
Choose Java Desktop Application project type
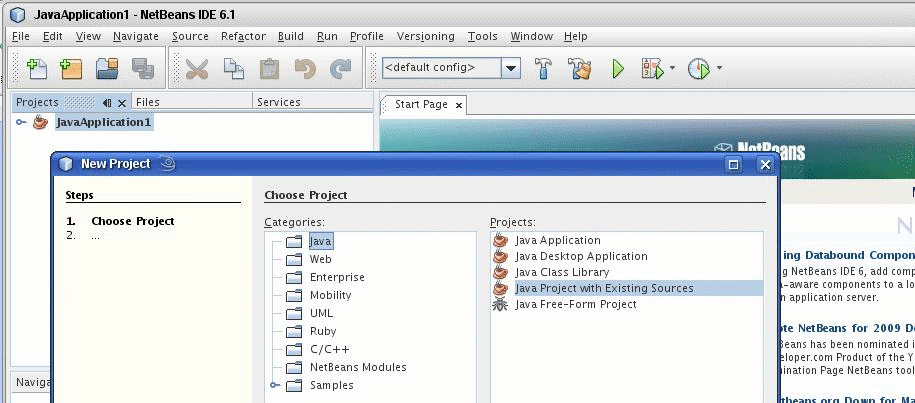[x=581, y=256]
